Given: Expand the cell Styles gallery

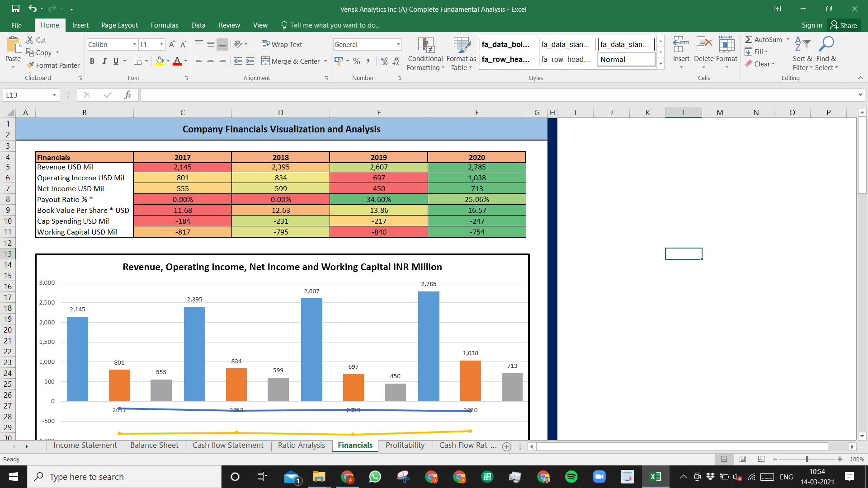Looking at the screenshot, I should 660,64.
